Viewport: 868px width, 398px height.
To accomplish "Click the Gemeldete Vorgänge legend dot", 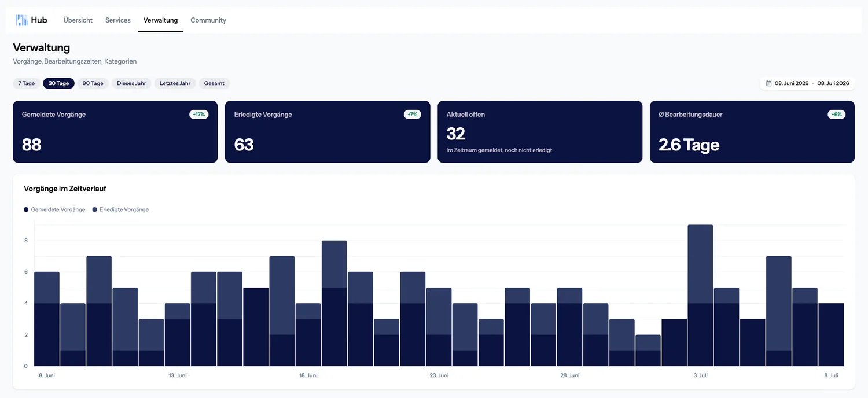I will click(x=26, y=209).
